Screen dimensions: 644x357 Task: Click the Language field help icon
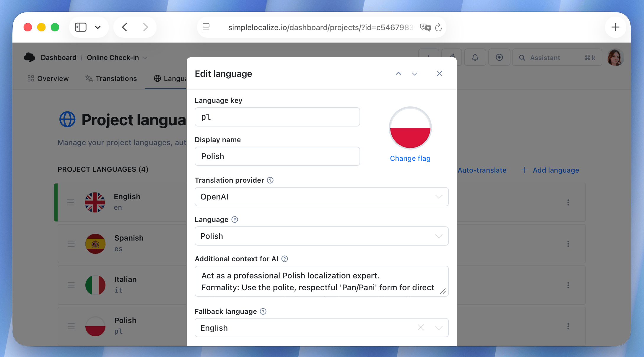[x=235, y=220]
